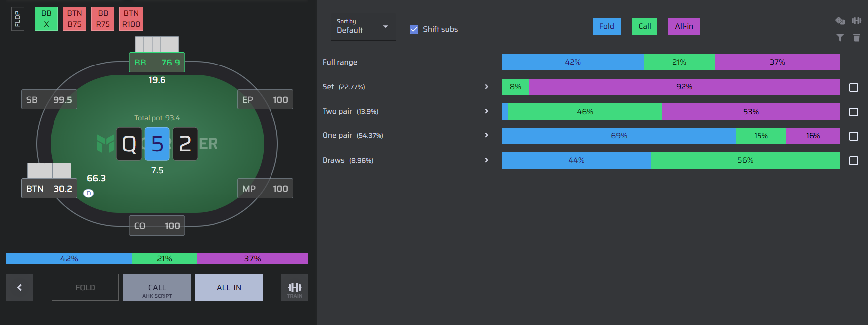
Task: Click the dice randomize icon
Action: [x=840, y=21]
